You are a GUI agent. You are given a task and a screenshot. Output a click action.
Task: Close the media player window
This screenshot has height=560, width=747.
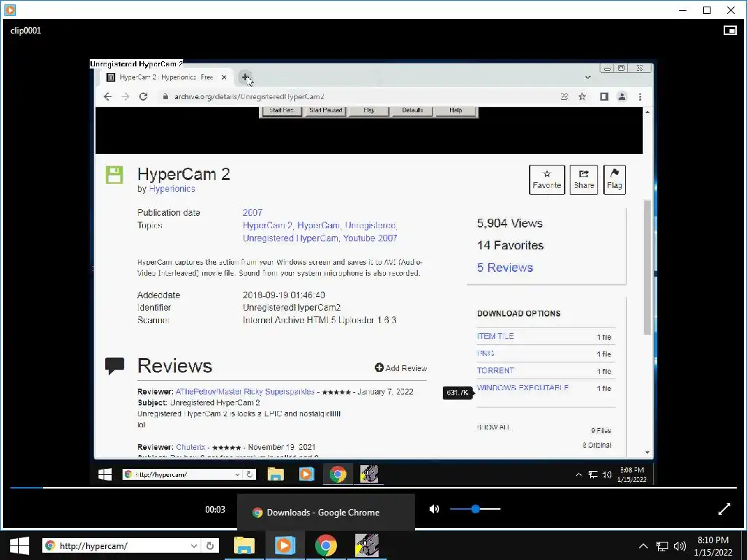click(731, 10)
